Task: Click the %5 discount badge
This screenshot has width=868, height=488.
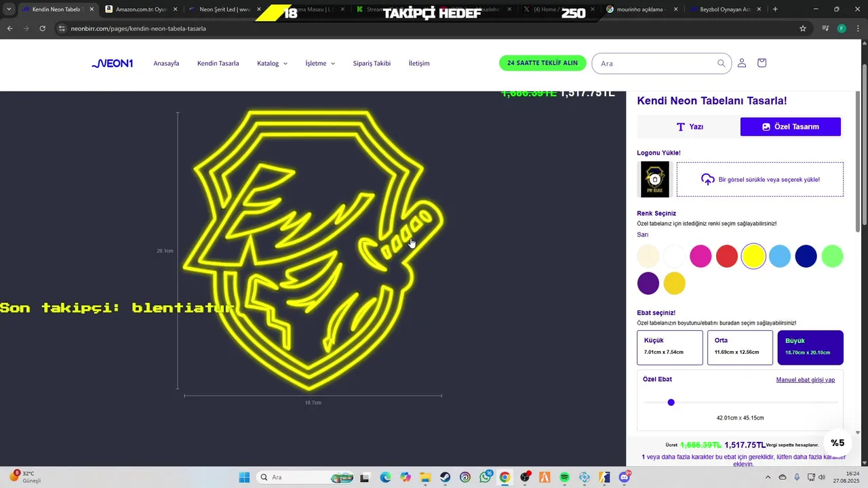Action: [837, 443]
